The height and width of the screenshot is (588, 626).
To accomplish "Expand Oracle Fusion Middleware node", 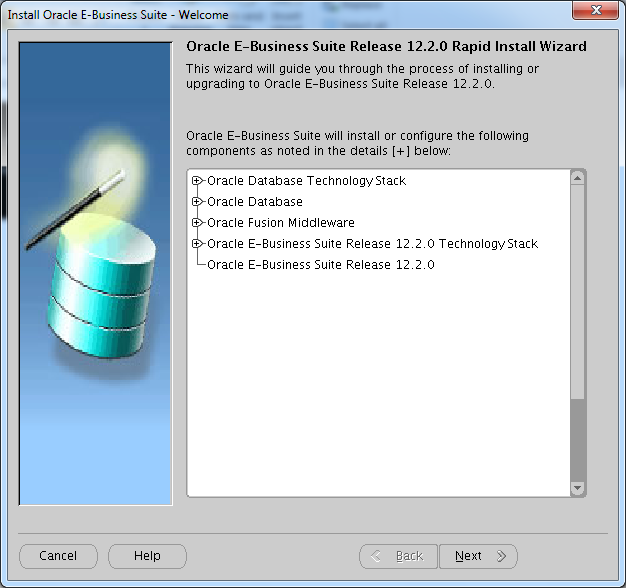I will [x=196, y=223].
